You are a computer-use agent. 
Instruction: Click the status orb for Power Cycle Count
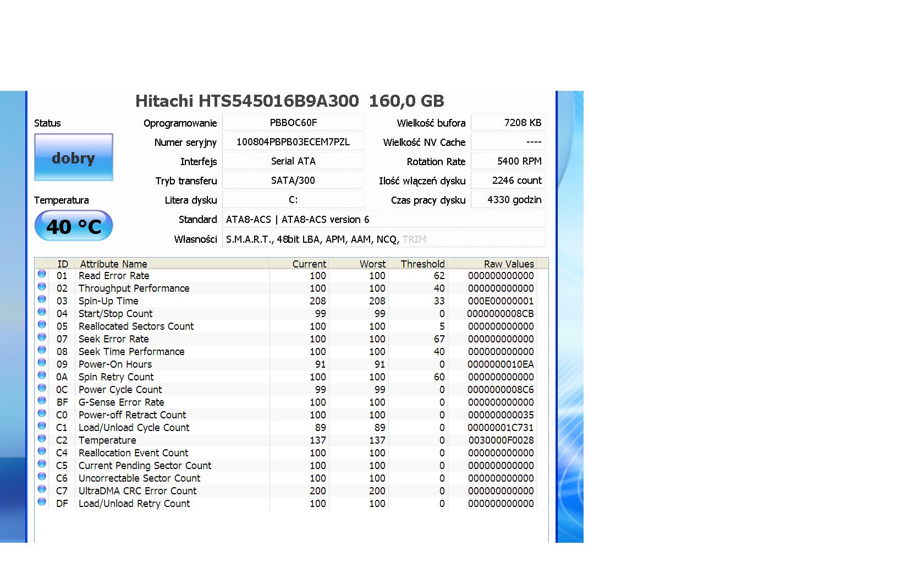tap(42, 388)
